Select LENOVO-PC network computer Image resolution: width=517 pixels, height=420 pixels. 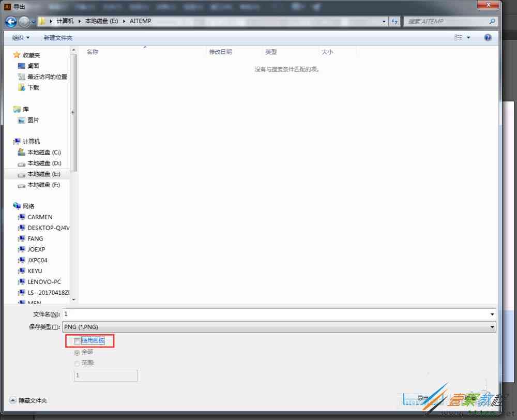39,282
